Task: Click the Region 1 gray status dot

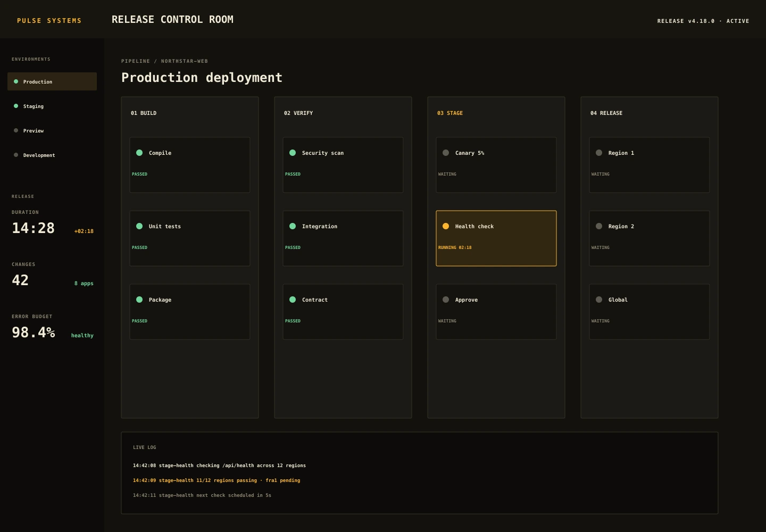Action: (599, 153)
